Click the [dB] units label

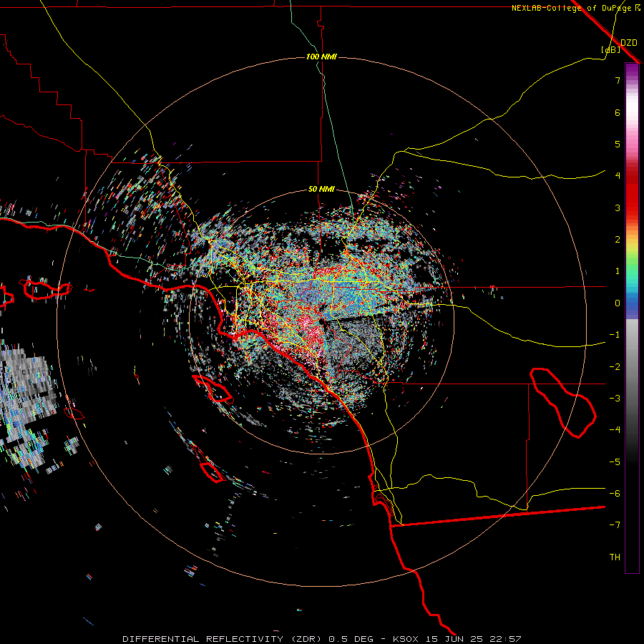click(611, 49)
